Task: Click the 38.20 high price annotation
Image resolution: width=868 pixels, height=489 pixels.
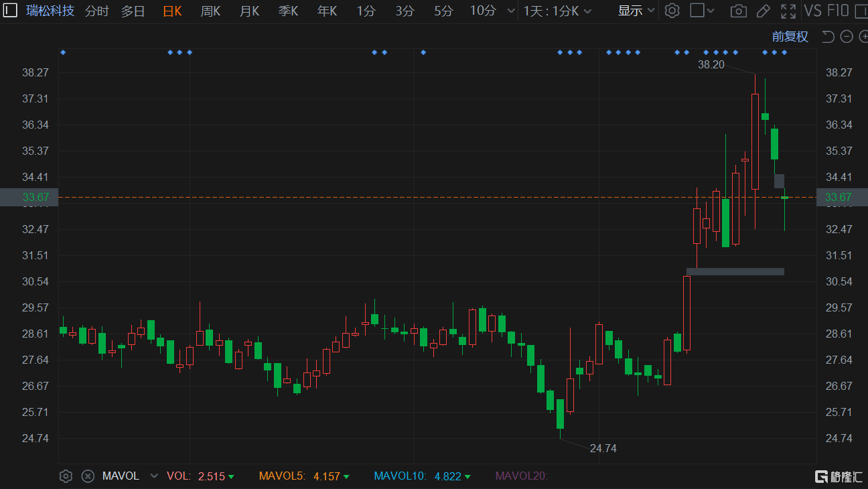Action: click(x=711, y=65)
